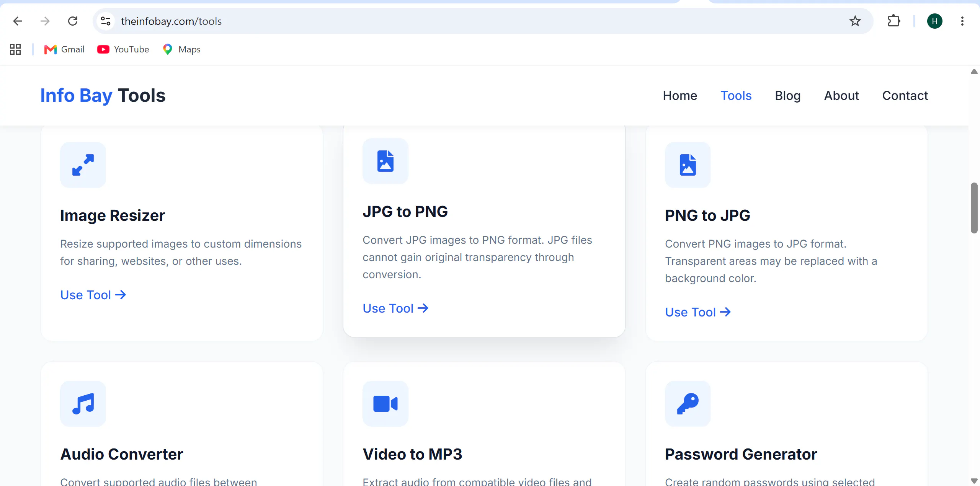Open the Extensions puzzle icon
The height and width of the screenshot is (486, 980).
[x=893, y=21]
